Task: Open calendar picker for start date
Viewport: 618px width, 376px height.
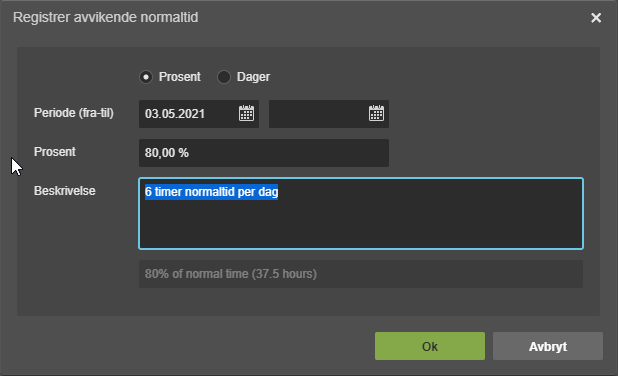Action: point(246,114)
